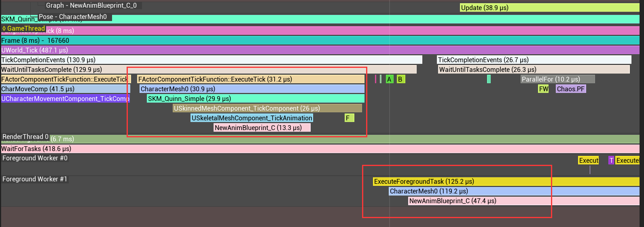Image resolution: width=644 pixels, height=227 pixels.
Task: Select the Foreground Worker #1 track label
Action: click(x=35, y=179)
